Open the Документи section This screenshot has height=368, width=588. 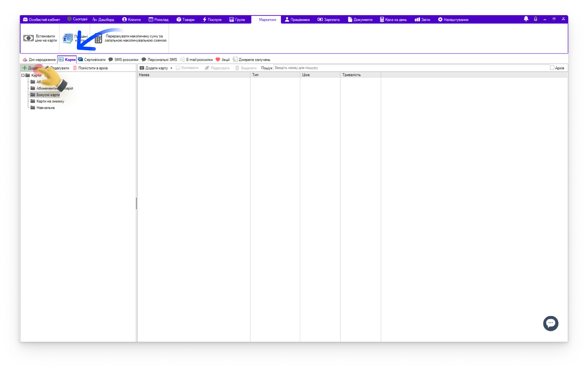click(360, 20)
